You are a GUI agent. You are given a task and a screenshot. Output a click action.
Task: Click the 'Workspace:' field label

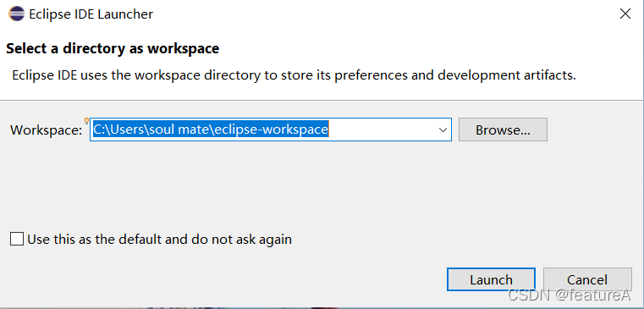tap(47, 130)
